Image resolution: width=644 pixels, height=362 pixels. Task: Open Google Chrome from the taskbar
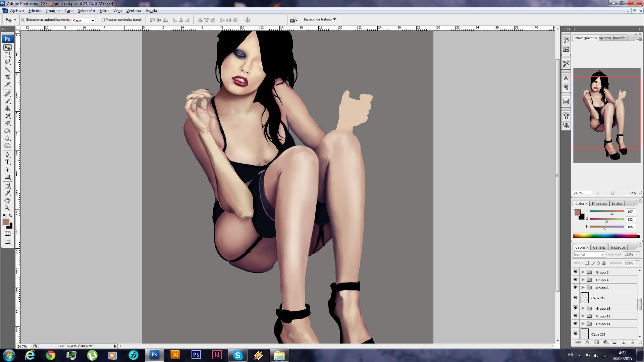pyautogui.click(x=51, y=355)
